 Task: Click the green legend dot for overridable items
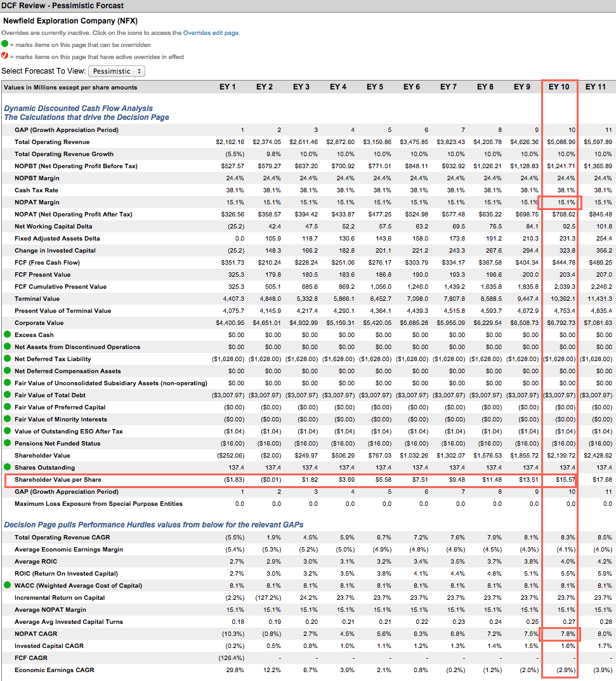click(x=5, y=44)
